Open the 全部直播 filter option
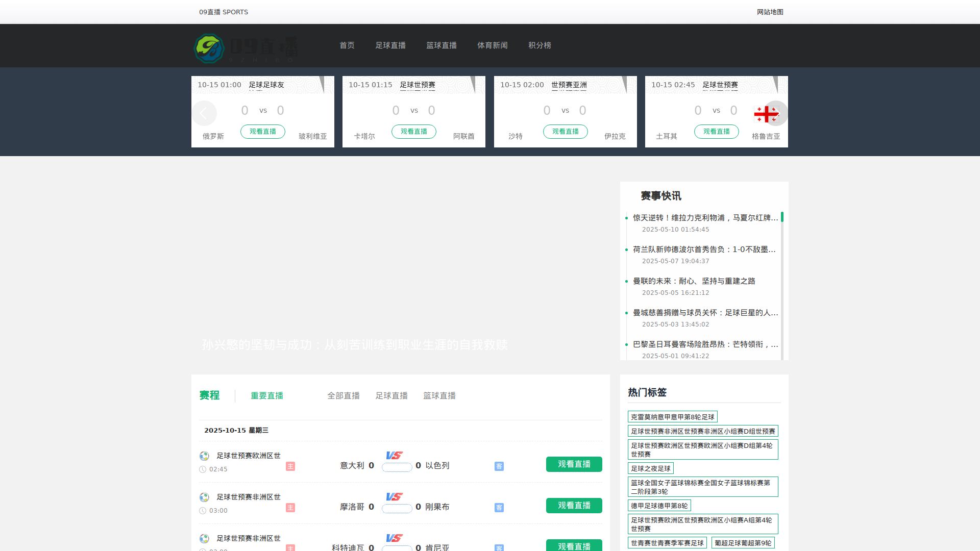 pyautogui.click(x=344, y=395)
